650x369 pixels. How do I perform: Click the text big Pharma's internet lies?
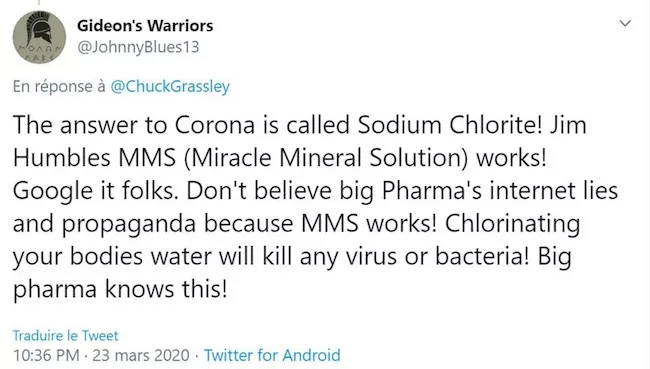tap(479, 191)
